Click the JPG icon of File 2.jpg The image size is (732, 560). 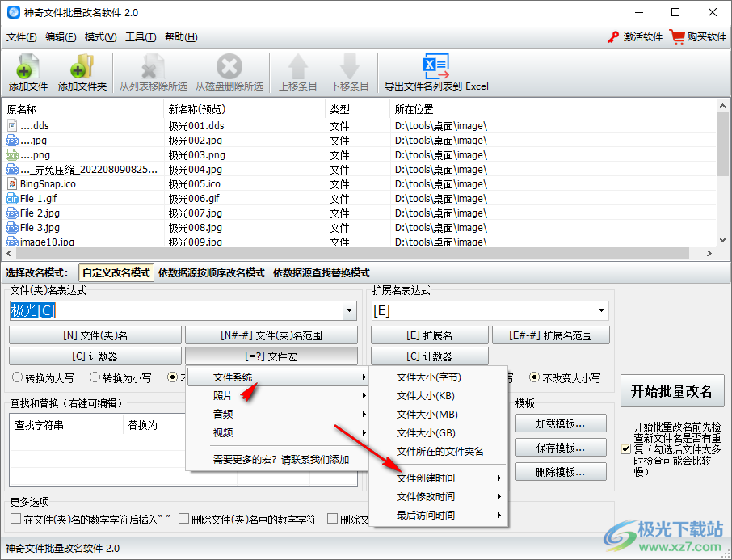(12, 213)
